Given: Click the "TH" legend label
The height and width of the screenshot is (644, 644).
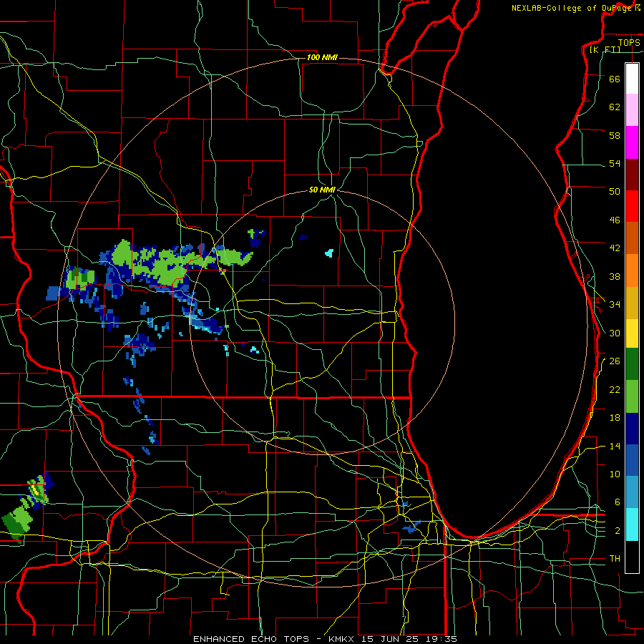Looking at the screenshot, I should [x=615, y=559].
